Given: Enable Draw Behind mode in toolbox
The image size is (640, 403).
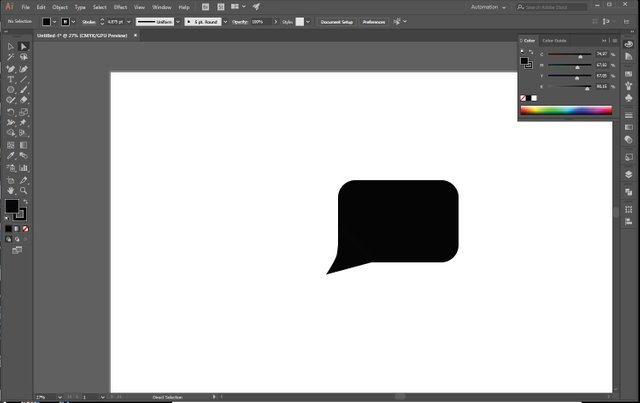Looking at the screenshot, I should point(17,239).
